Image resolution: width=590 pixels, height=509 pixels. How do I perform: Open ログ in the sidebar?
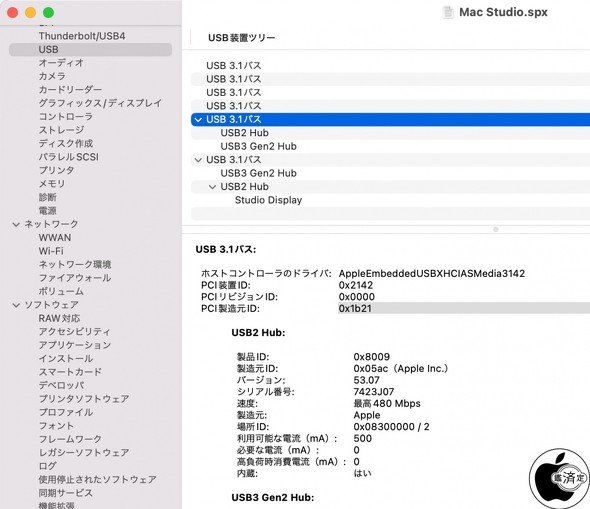tap(47, 466)
